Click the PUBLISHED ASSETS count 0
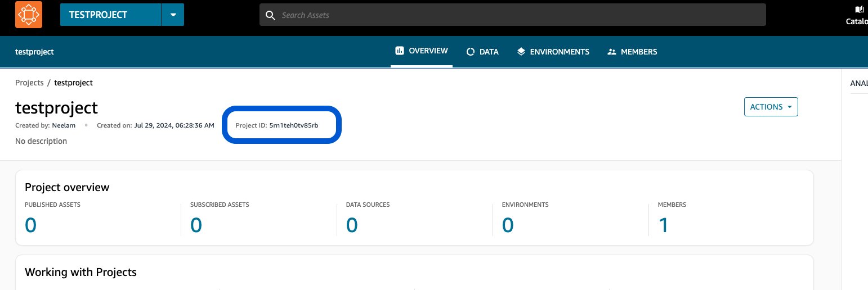 pyautogui.click(x=31, y=225)
